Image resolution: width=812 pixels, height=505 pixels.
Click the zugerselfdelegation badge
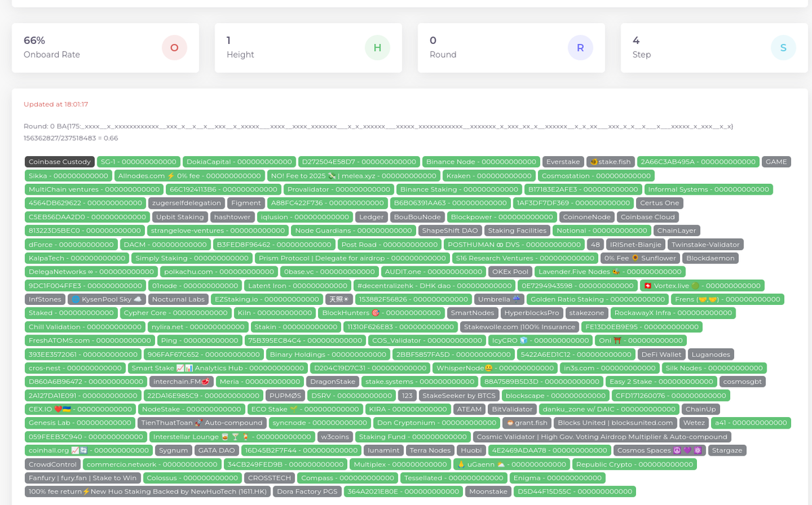(x=187, y=203)
